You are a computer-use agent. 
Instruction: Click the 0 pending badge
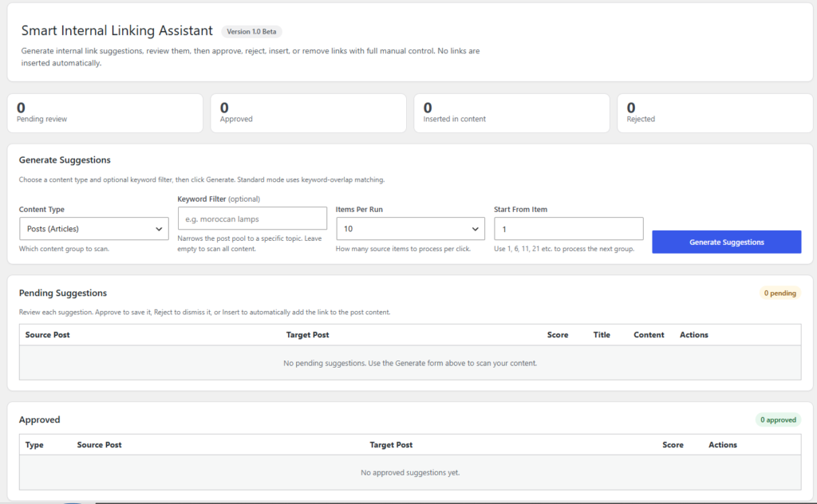coord(780,293)
